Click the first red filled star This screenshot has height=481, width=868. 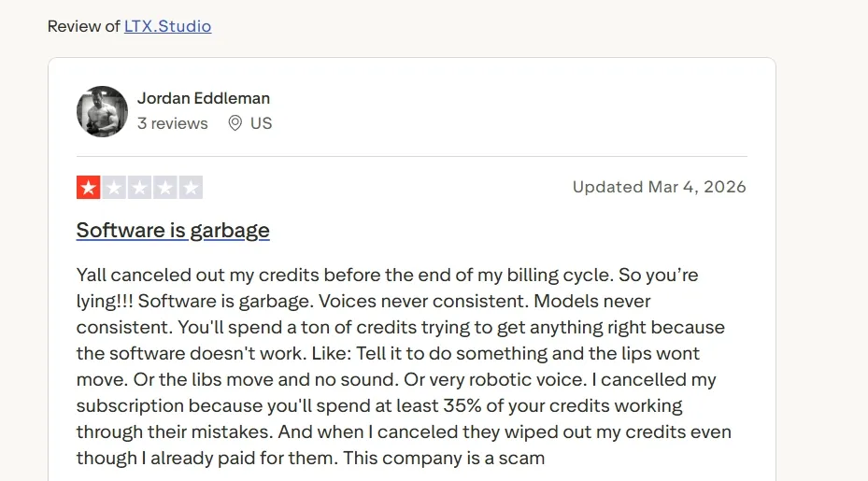tap(88, 187)
